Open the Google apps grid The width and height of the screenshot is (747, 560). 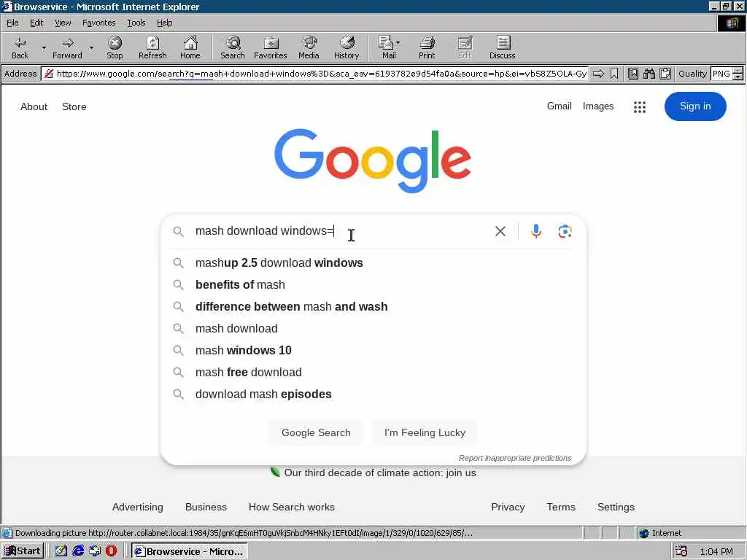pyautogui.click(x=640, y=106)
